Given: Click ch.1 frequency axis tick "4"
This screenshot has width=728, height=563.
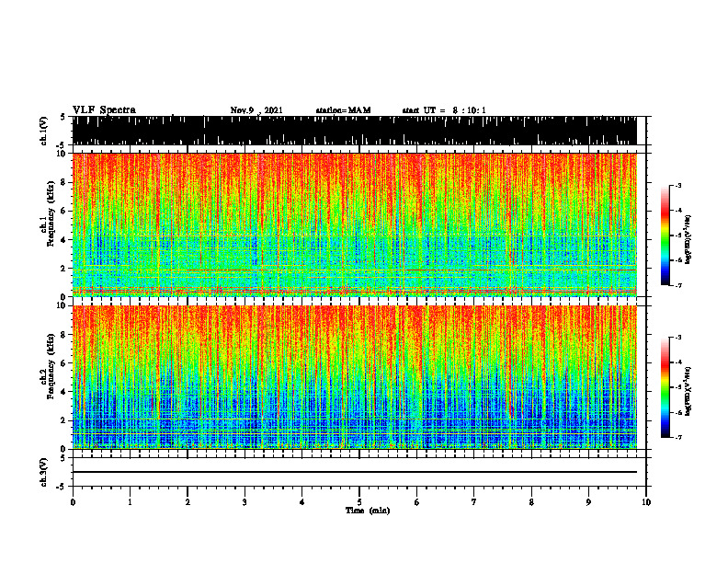Looking at the screenshot, I should pos(64,240).
